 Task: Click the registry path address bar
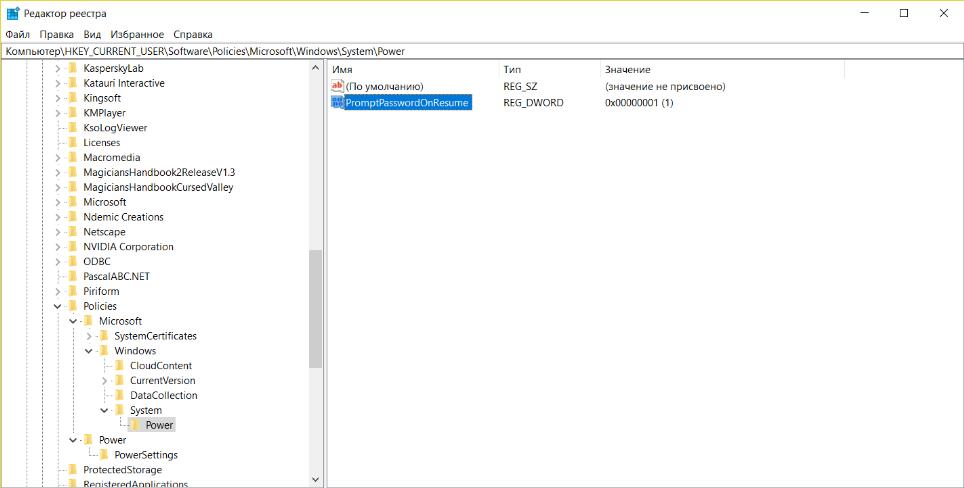point(482,52)
